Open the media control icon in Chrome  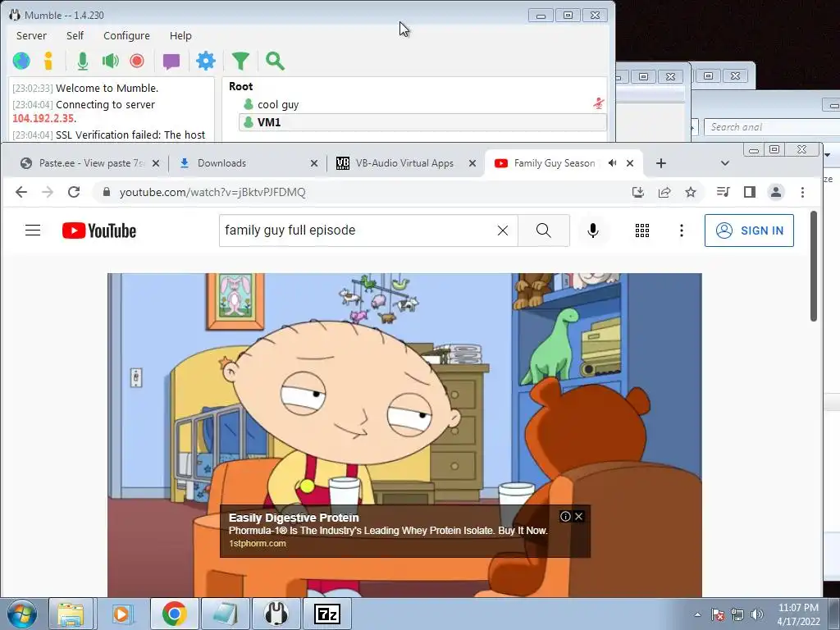click(x=724, y=192)
